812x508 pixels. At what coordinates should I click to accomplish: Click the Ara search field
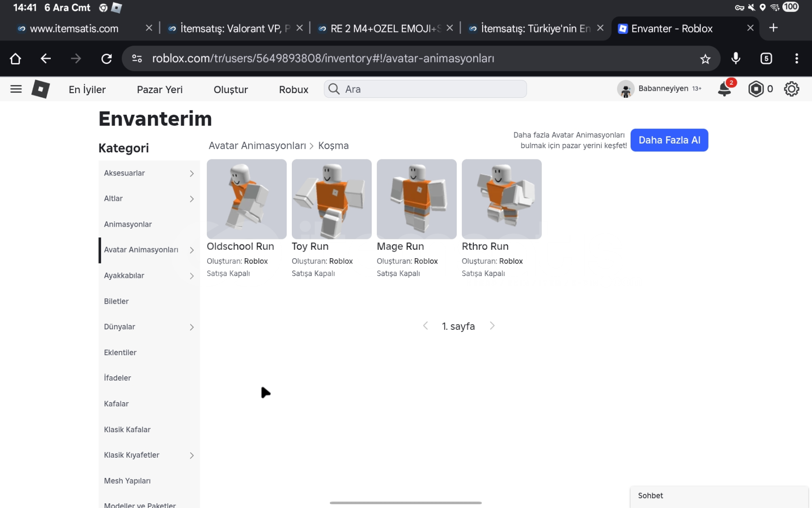432,89
